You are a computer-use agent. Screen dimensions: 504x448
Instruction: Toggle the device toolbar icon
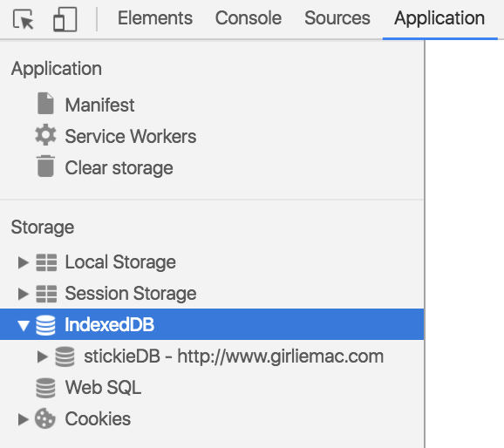(65, 19)
